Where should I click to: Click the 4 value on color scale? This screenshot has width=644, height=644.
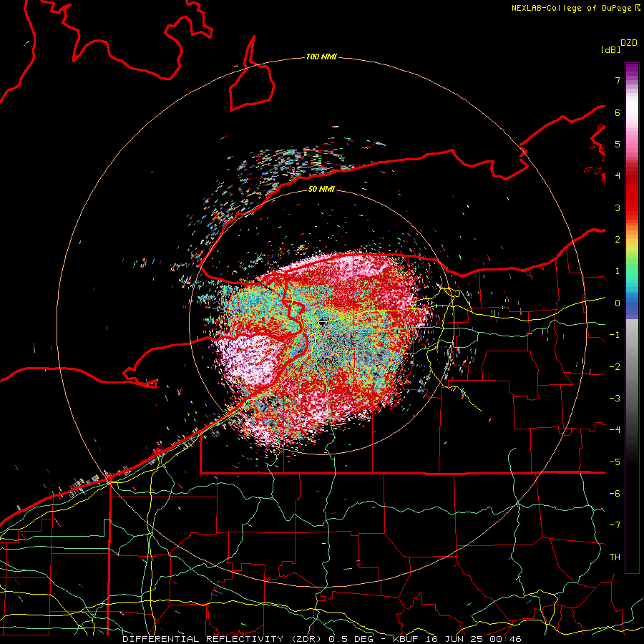tap(618, 176)
